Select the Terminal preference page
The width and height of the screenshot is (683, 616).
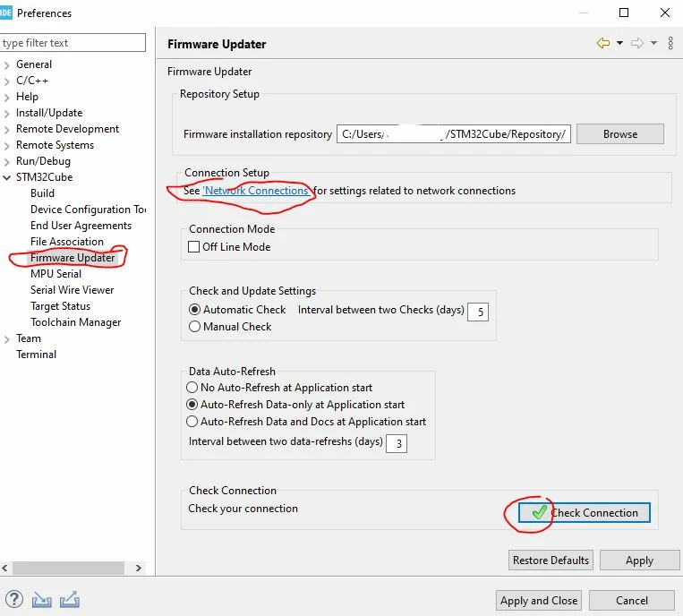36,355
